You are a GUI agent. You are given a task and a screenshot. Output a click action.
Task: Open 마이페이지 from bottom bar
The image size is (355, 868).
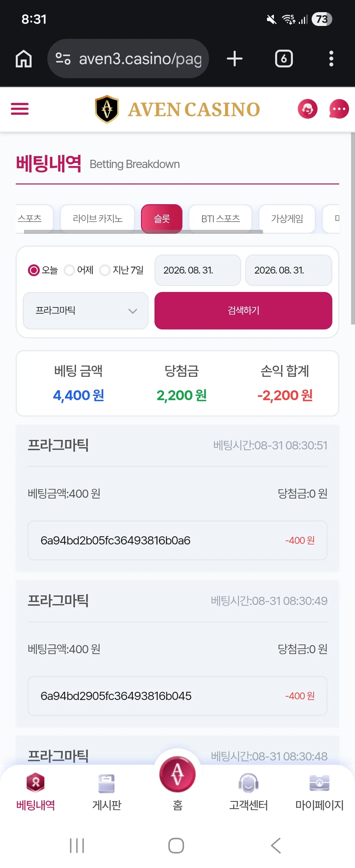(319, 792)
